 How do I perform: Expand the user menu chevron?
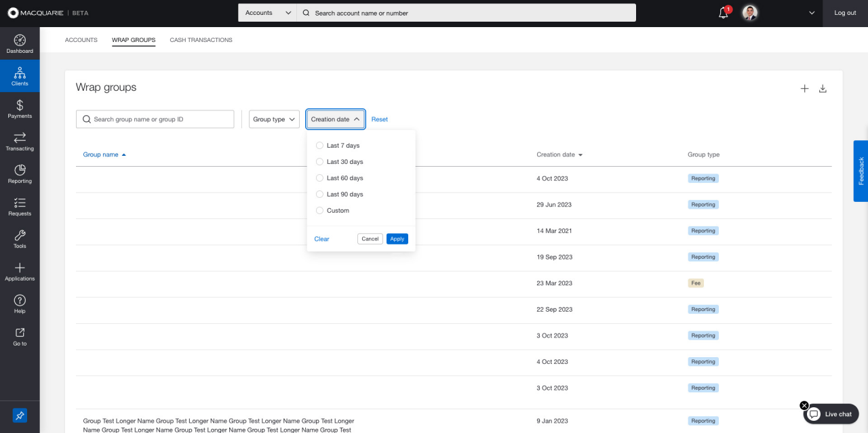click(x=812, y=13)
